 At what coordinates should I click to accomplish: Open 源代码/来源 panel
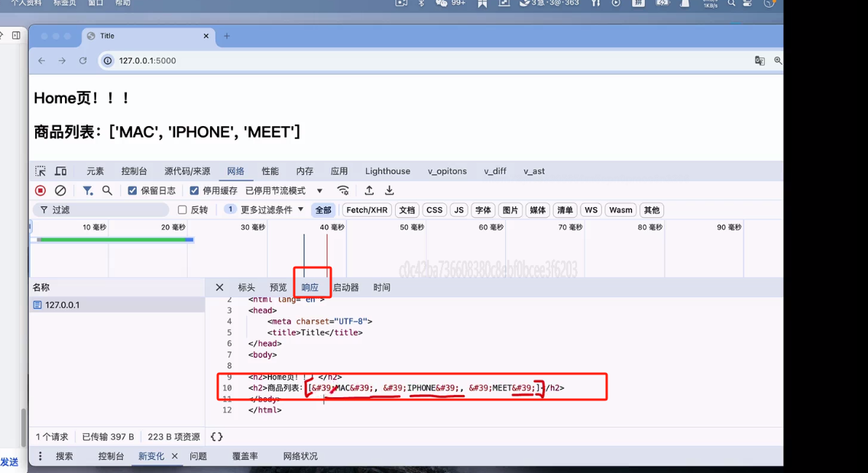187,171
